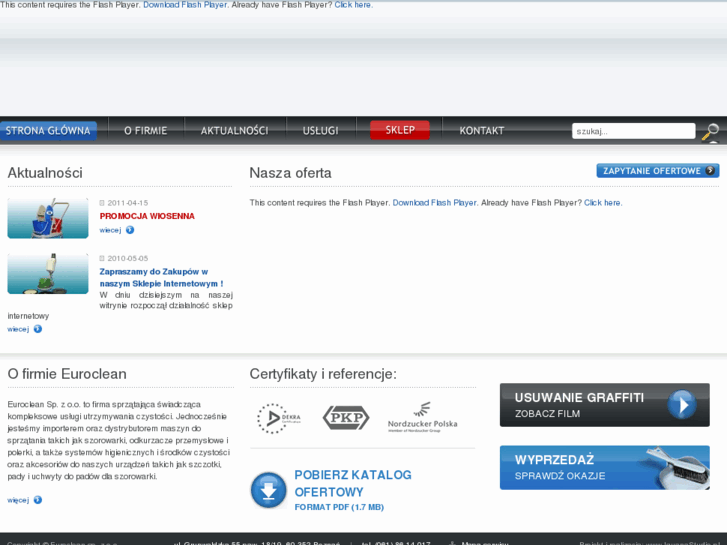727x545 pixels.
Task: Open the cleaning cart news thumbnail
Action: [x=48, y=218]
